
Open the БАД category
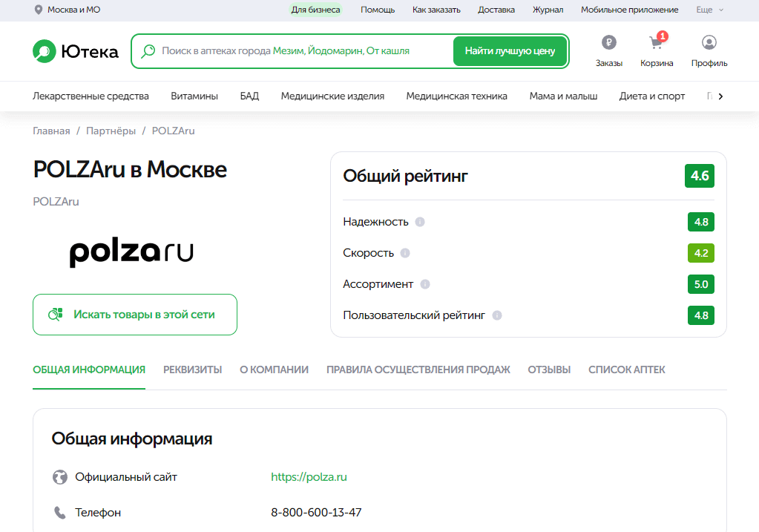pos(249,96)
